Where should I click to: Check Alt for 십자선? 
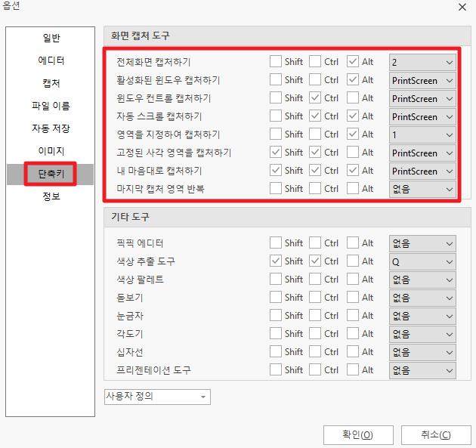tap(353, 351)
